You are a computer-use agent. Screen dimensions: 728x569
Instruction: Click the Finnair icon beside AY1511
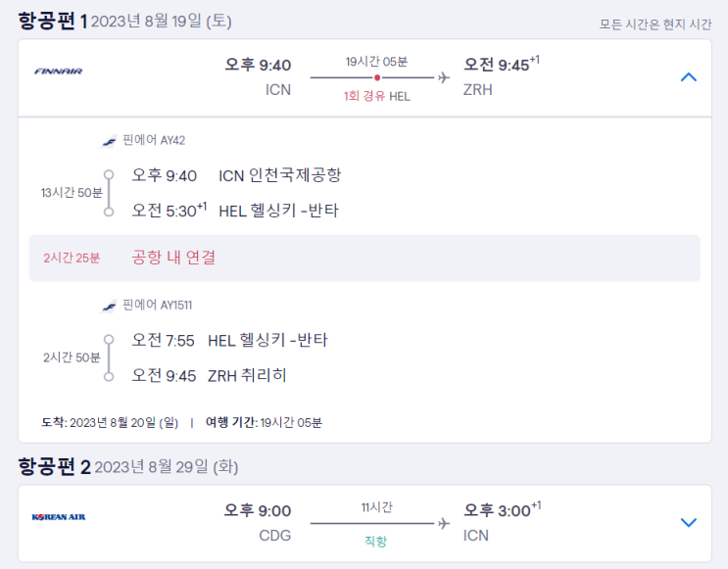tap(110, 306)
